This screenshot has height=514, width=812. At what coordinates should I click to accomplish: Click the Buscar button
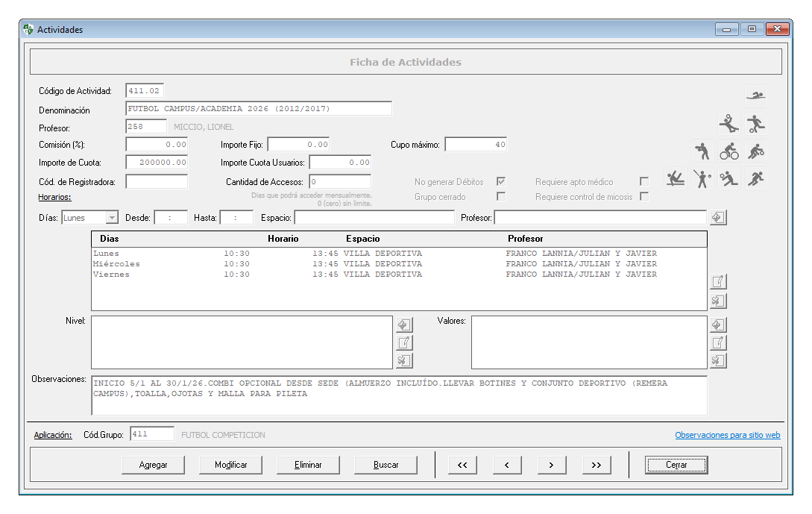(x=385, y=465)
